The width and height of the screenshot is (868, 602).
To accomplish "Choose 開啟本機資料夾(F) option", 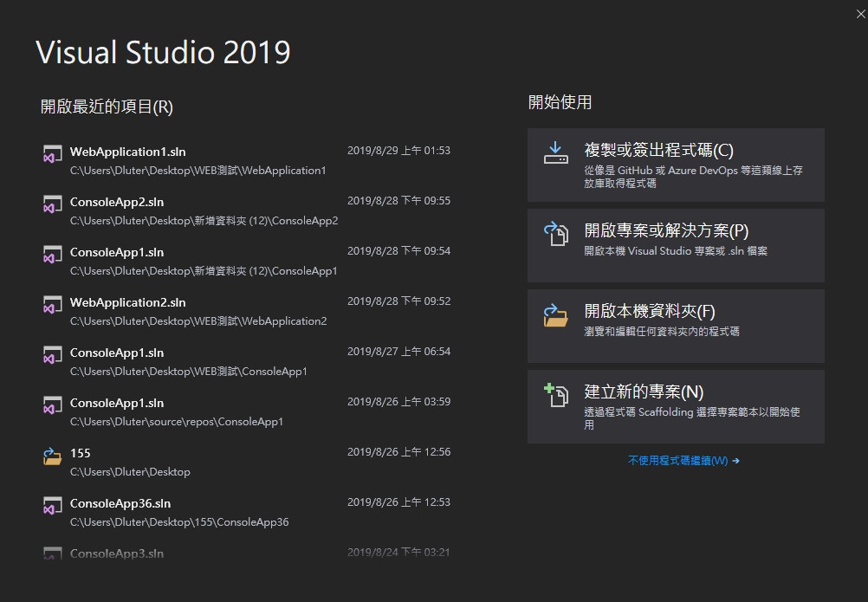I will [676, 326].
